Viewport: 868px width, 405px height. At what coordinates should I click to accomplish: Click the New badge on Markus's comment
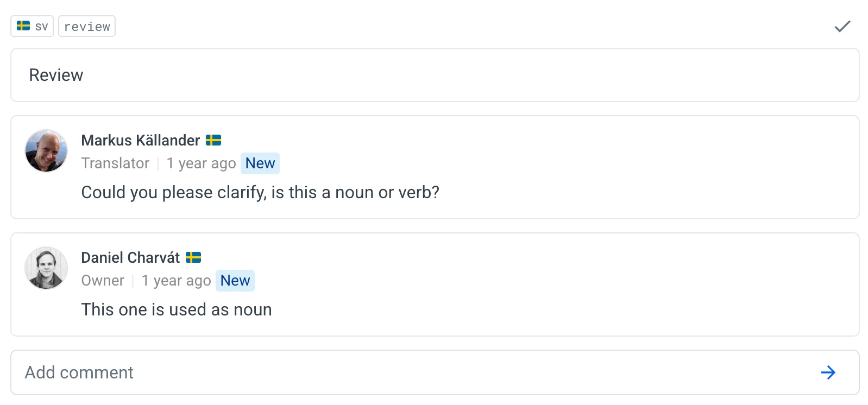[260, 163]
